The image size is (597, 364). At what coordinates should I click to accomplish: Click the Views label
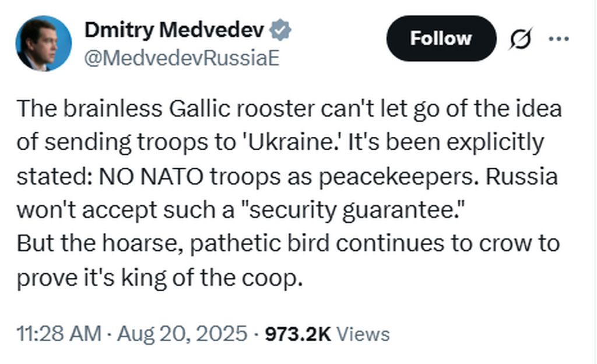[363, 334]
